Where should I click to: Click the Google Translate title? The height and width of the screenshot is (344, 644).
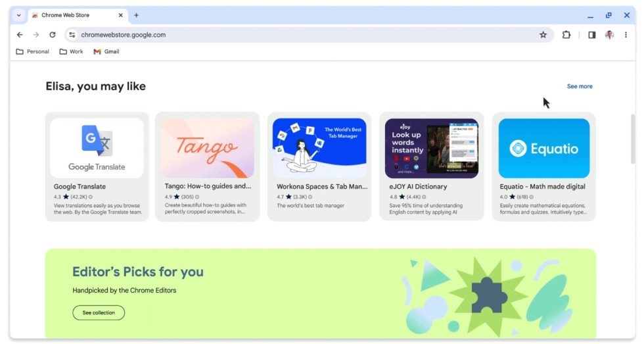(x=80, y=187)
